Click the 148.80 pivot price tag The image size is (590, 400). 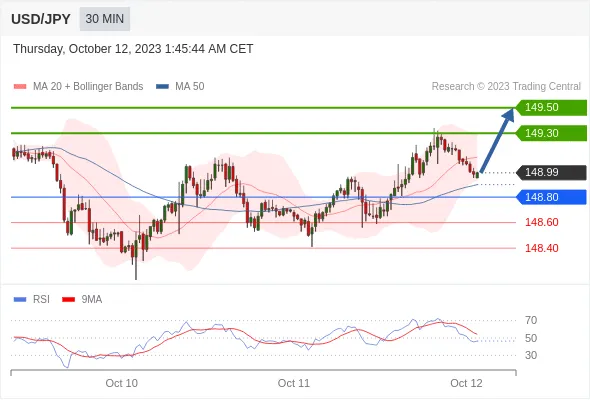pyautogui.click(x=551, y=197)
